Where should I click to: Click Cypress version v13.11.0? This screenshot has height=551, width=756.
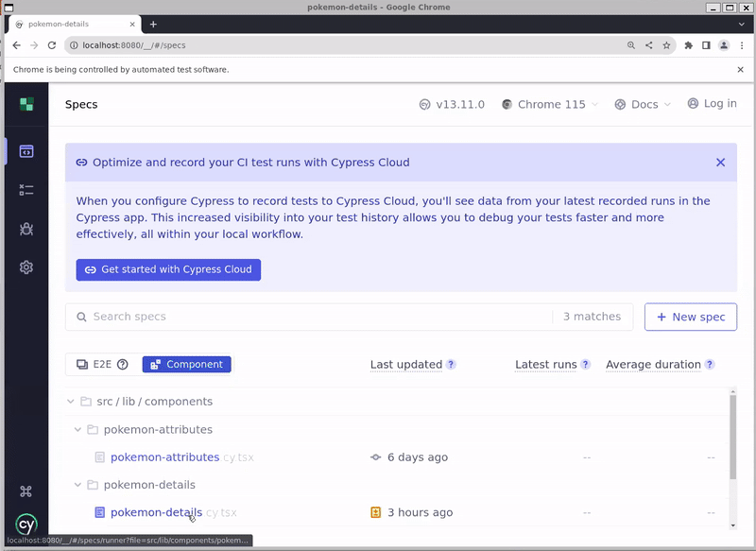[452, 105]
